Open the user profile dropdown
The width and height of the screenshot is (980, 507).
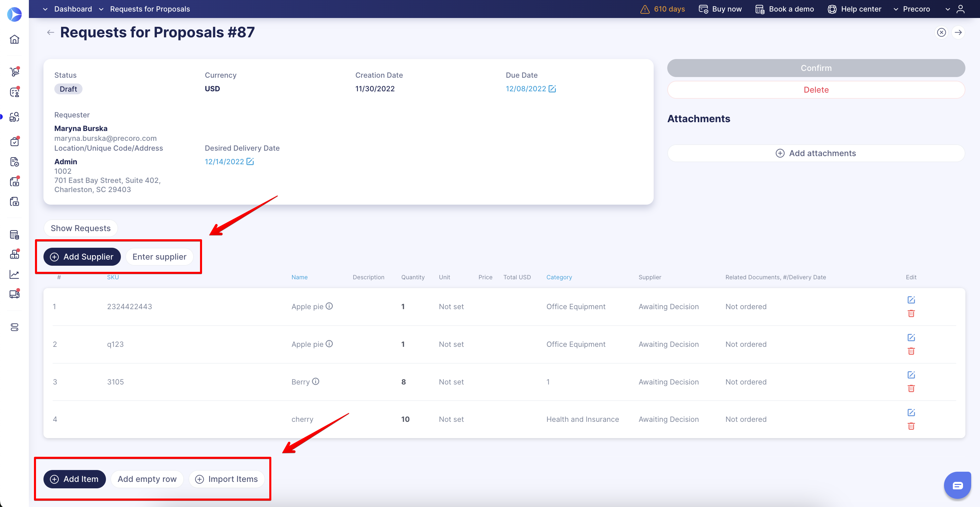[x=955, y=9]
